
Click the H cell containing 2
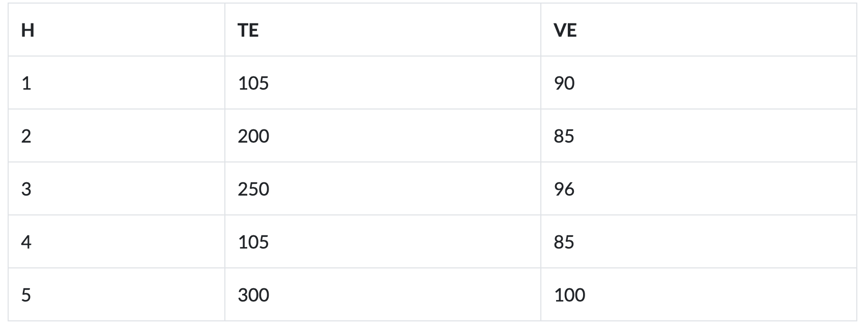[x=26, y=136]
